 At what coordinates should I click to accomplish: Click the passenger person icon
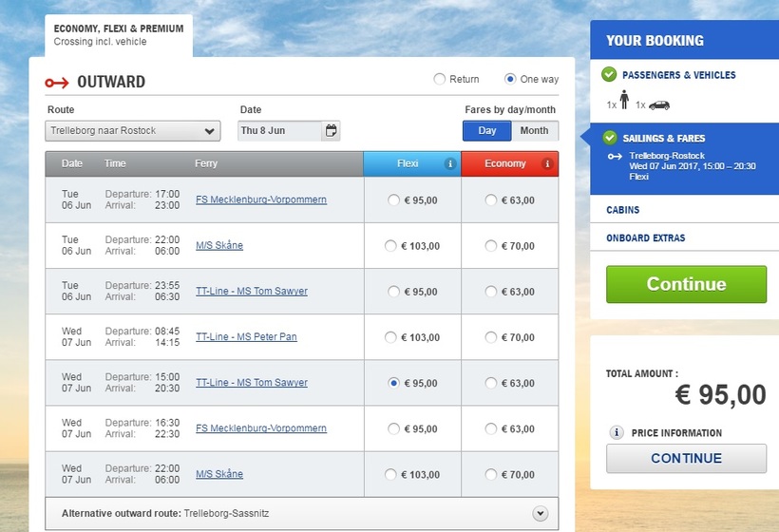[x=624, y=100]
